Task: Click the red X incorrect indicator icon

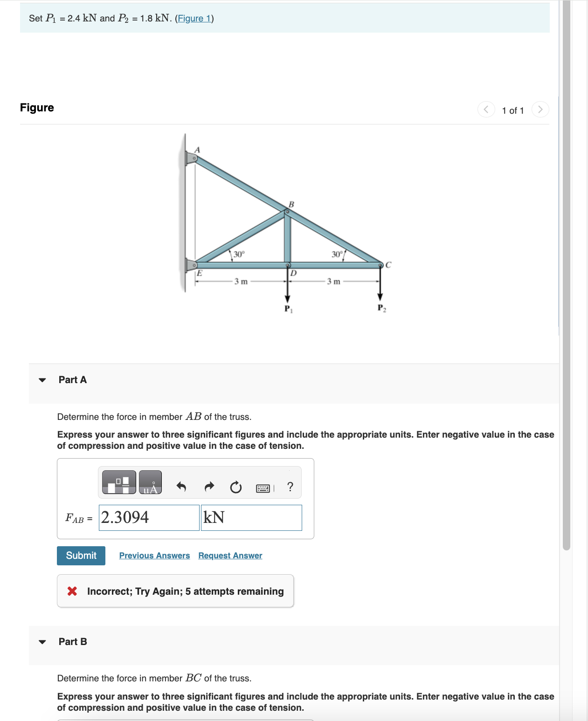Action: [72, 591]
